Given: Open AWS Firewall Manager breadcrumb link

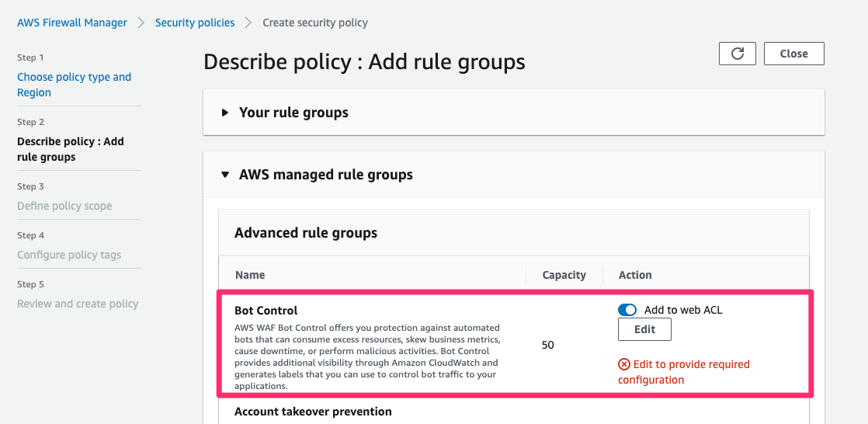Looking at the screenshot, I should pyautogui.click(x=72, y=23).
